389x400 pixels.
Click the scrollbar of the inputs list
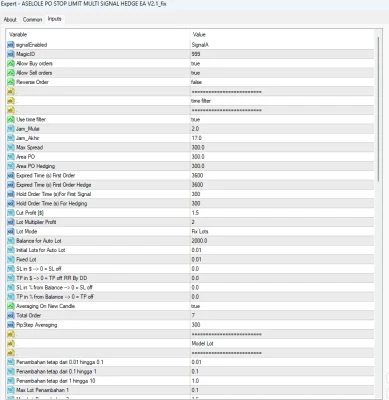click(x=378, y=109)
